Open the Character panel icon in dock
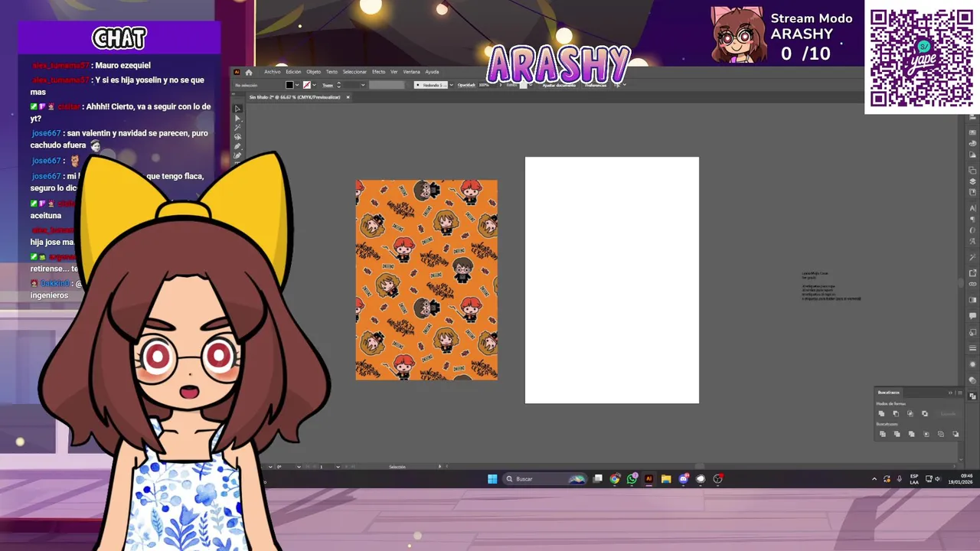The height and width of the screenshot is (551, 980). tap(972, 208)
